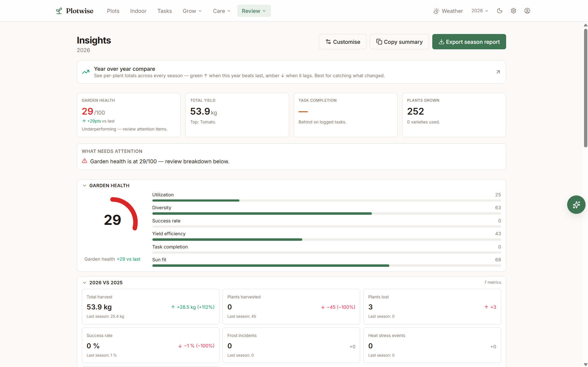The image size is (588, 367).
Task: Click the Diversity progress bar
Action: coord(326,214)
